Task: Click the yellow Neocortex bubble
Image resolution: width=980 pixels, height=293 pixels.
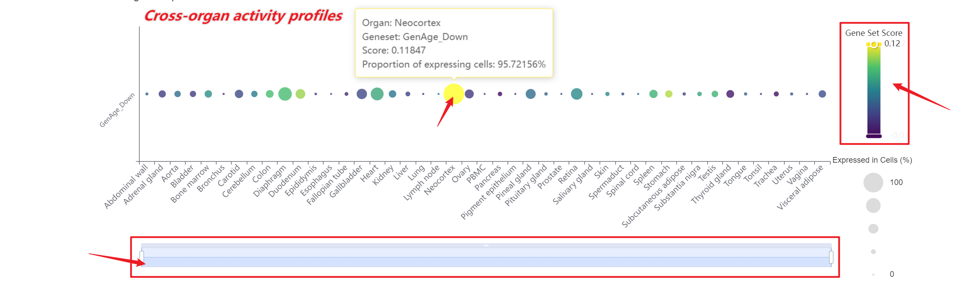Action: click(454, 94)
